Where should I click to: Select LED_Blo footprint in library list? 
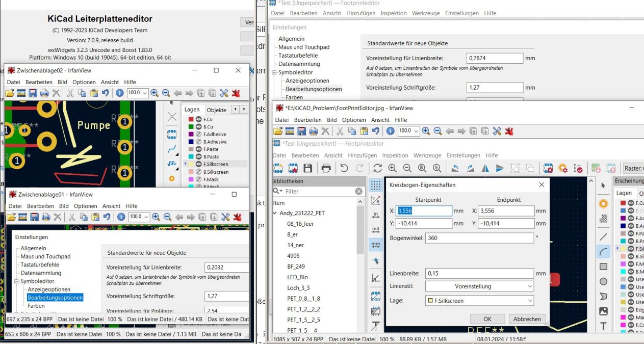tap(297, 277)
